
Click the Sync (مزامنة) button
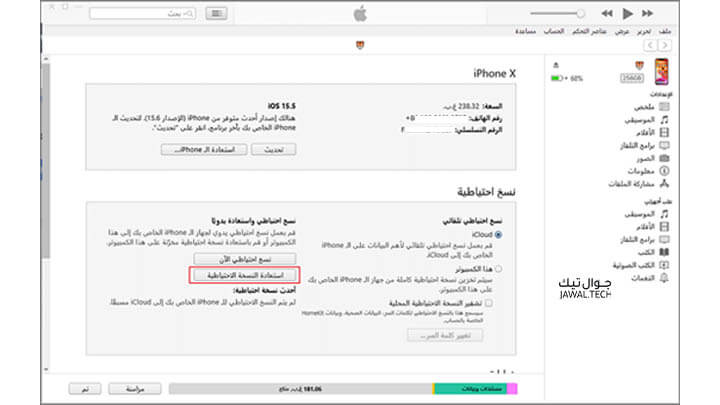[x=135, y=389]
